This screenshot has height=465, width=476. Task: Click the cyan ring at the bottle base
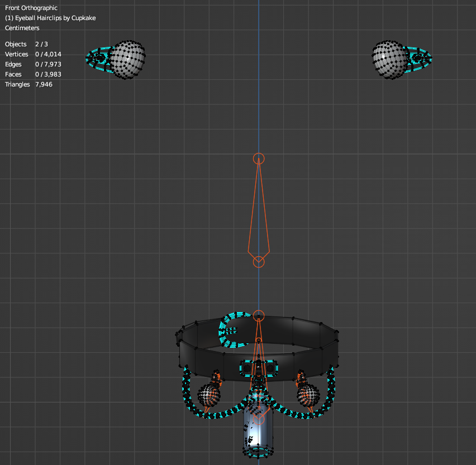(x=258, y=453)
